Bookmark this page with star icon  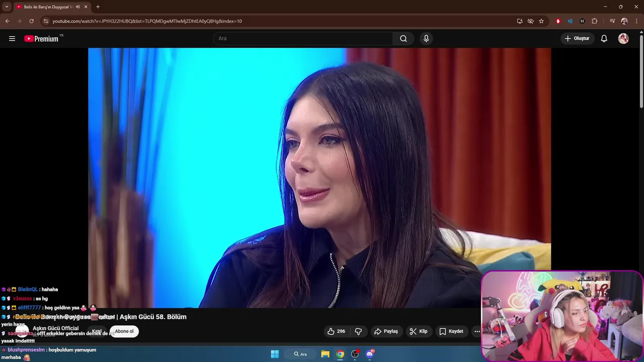tap(541, 21)
